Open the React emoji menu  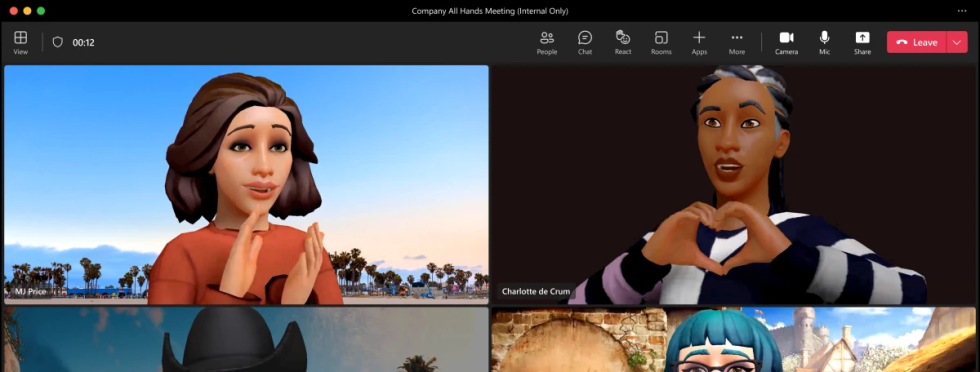[622, 42]
